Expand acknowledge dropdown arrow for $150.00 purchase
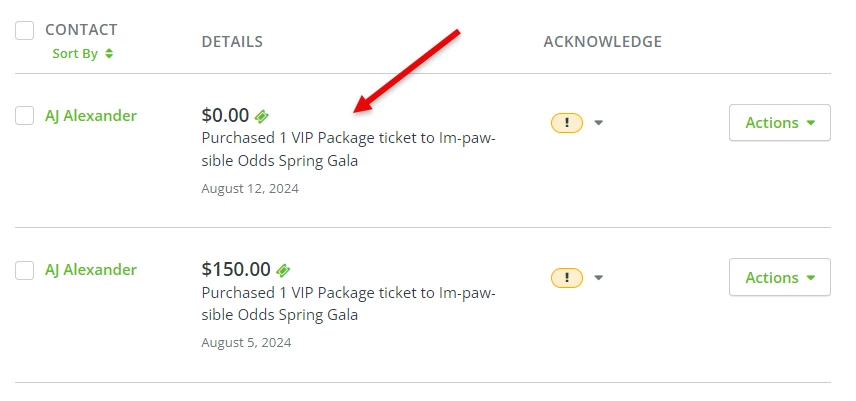This screenshot has height=401, width=856. pyautogui.click(x=599, y=277)
